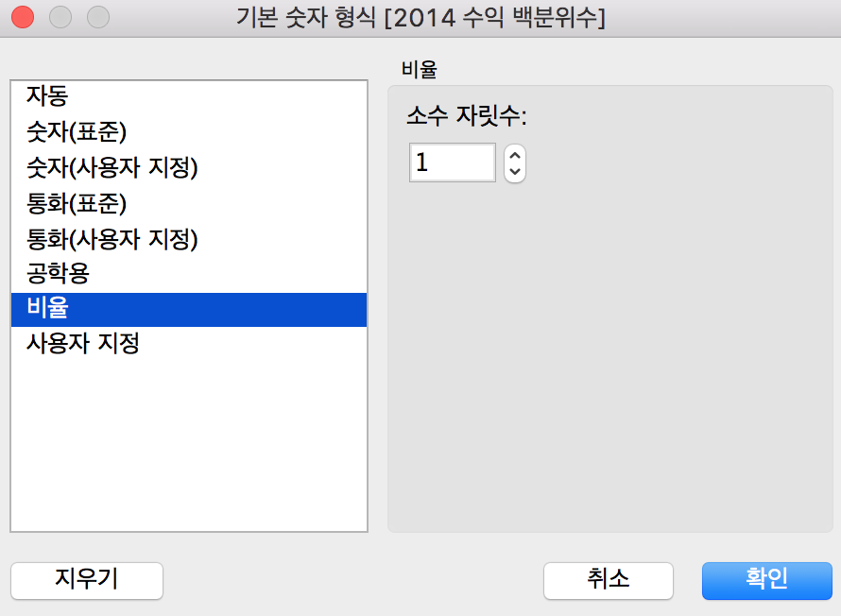The height and width of the screenshot is (616, 841).
Task: Close dialog with red window button
Action: tap(23, 17)
